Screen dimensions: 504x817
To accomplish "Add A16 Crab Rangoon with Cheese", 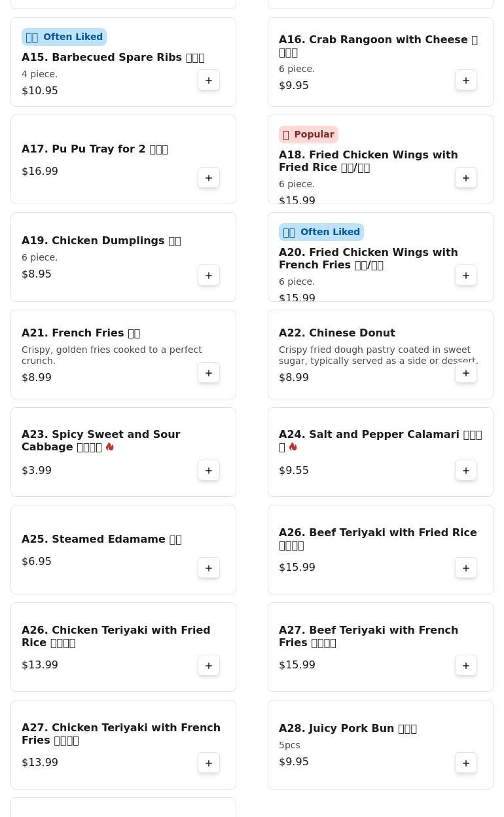I will (466, 81).
